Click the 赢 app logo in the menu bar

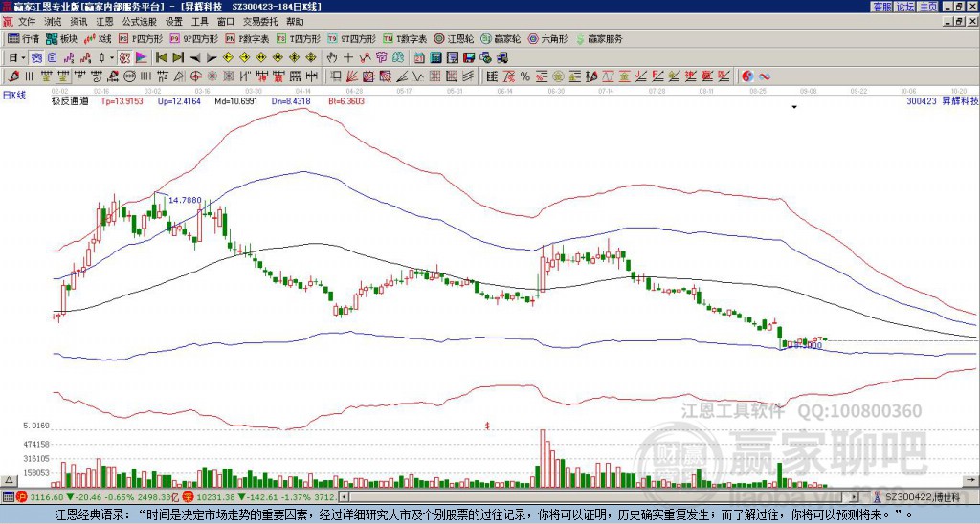point(8,22)
